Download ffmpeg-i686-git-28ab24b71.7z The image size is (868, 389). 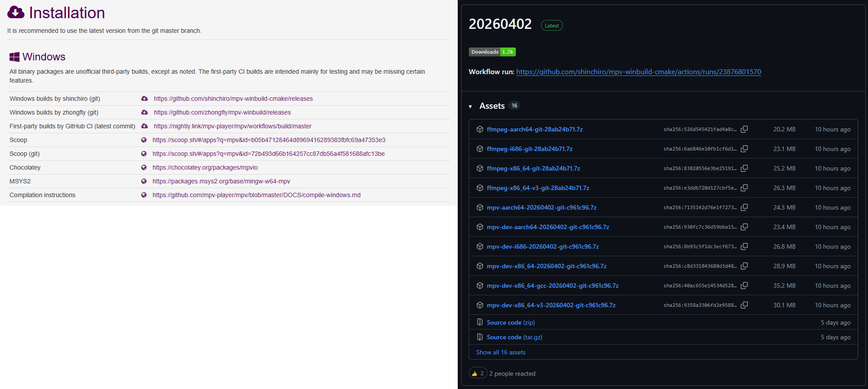[530, 149]
